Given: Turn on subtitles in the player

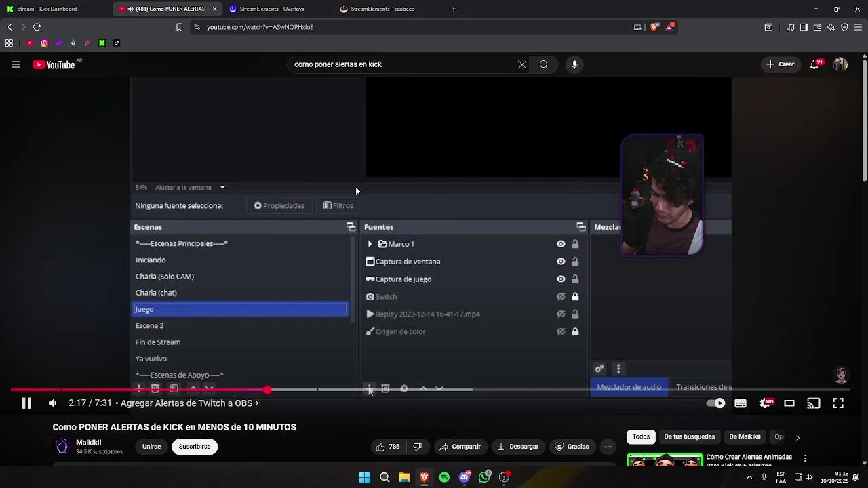Looking at the screenshot, I should pos(741,403).
